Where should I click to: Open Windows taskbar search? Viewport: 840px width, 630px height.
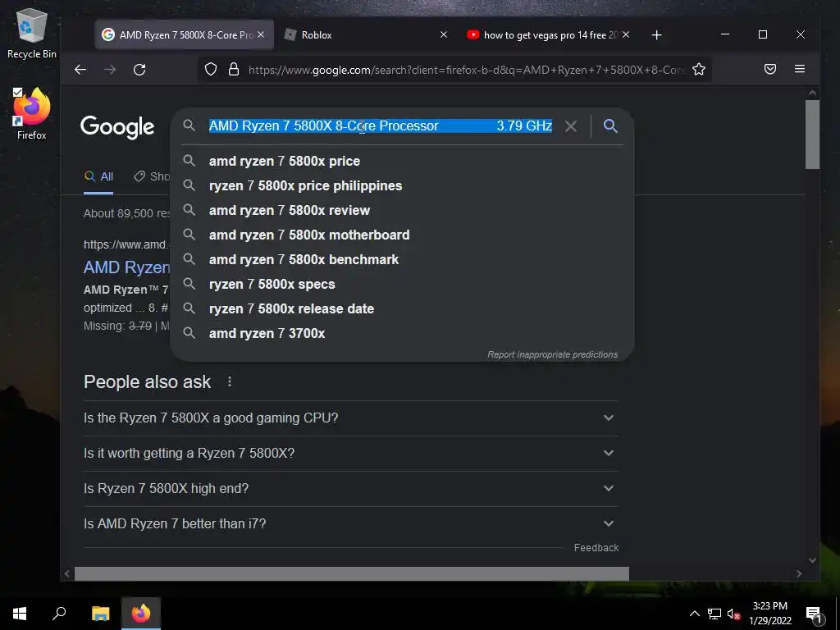tap(59, 614)
